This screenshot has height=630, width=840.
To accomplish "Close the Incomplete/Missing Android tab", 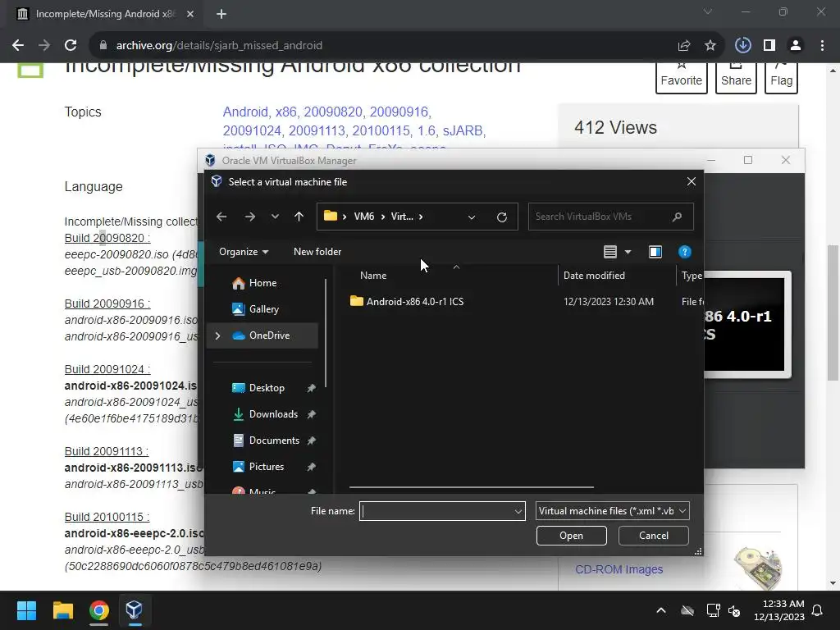I will click(190, 14).
